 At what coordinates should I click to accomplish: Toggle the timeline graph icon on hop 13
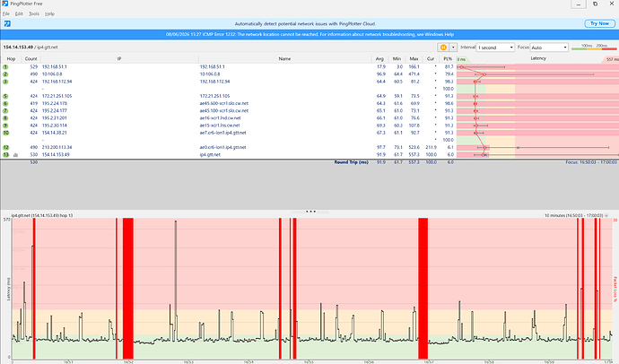click(15, 155)
